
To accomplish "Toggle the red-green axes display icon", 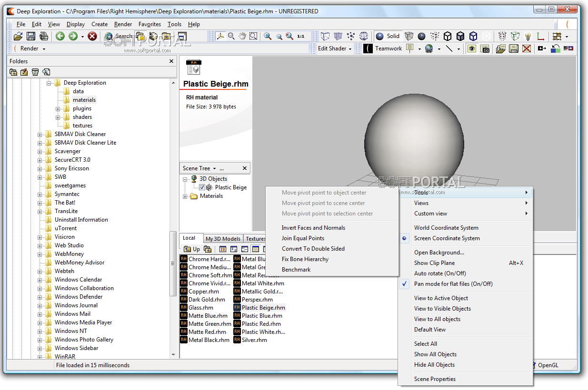I will pyautogui.click(x=540, y=36).
